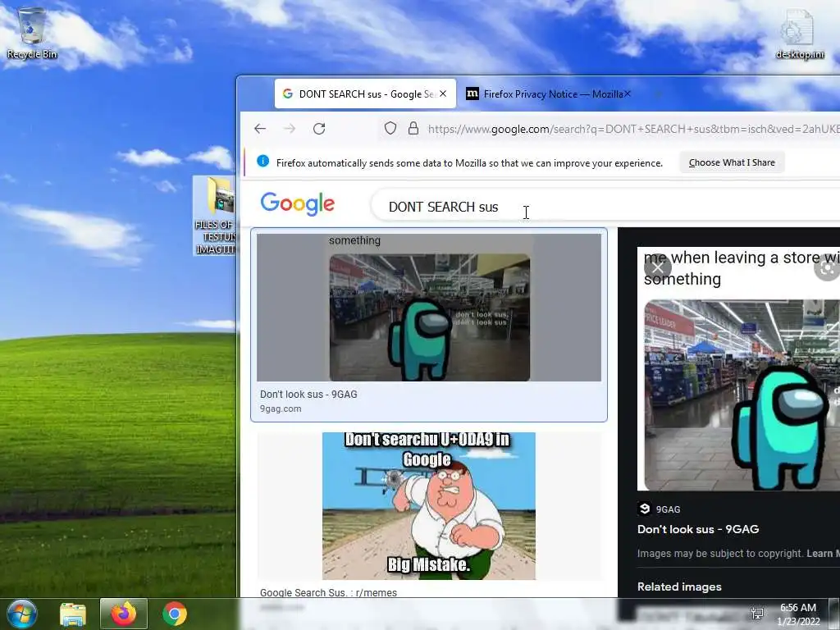840x630 pixels.
Task: Click the Learn More copyright link
Action: pos(823,554)
